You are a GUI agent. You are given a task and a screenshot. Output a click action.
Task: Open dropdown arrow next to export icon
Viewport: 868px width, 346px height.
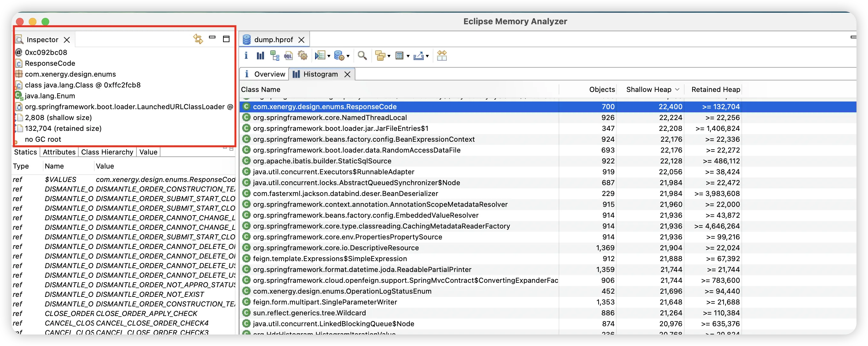click(x=427, y=56)
